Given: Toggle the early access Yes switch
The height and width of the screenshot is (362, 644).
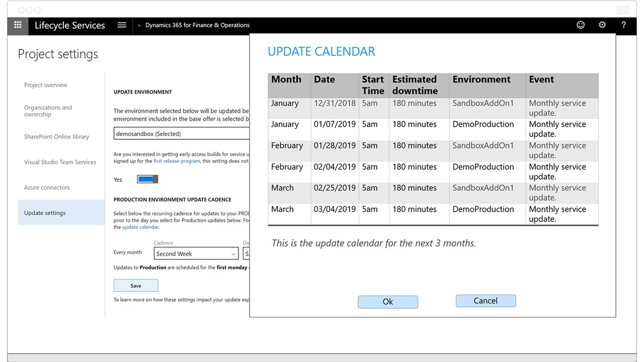Looking at the screenshot, I should [x=147, y=179].
